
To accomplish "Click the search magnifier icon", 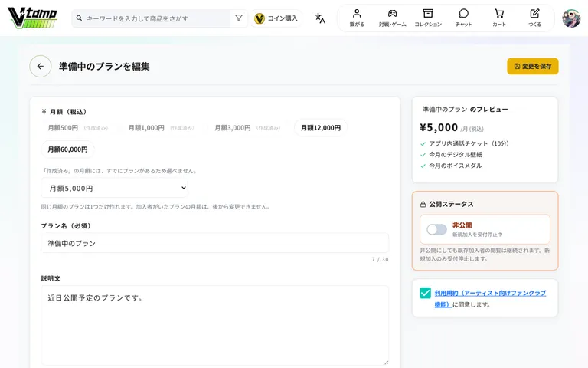I will pyautogui.click(x=79, y=18).
